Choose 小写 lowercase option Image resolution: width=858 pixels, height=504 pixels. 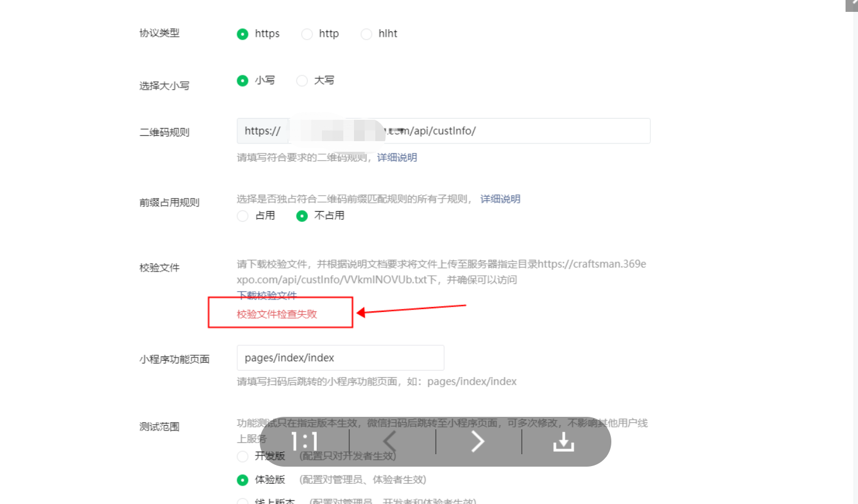(x=243, y=81)
